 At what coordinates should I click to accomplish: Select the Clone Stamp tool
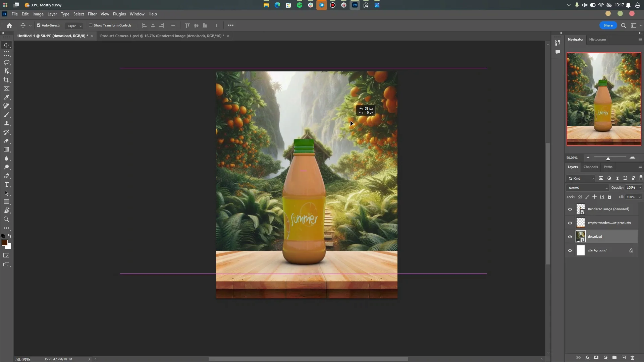(x=6, y=123)
